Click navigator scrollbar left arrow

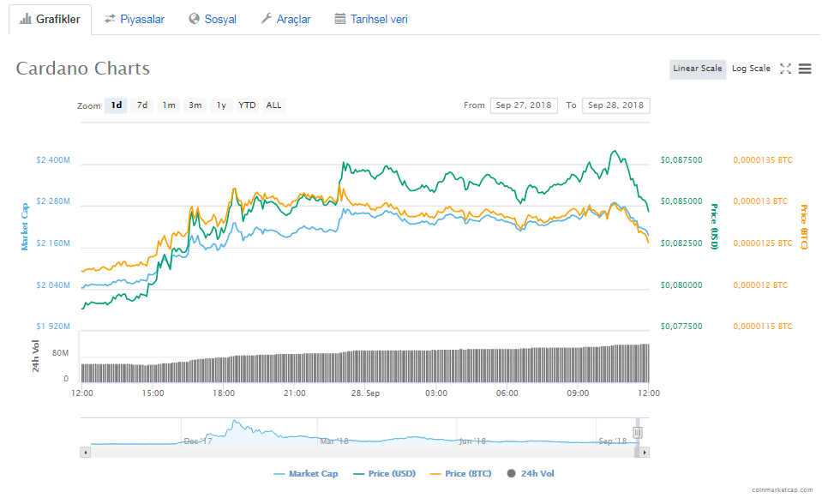point(86,452)
